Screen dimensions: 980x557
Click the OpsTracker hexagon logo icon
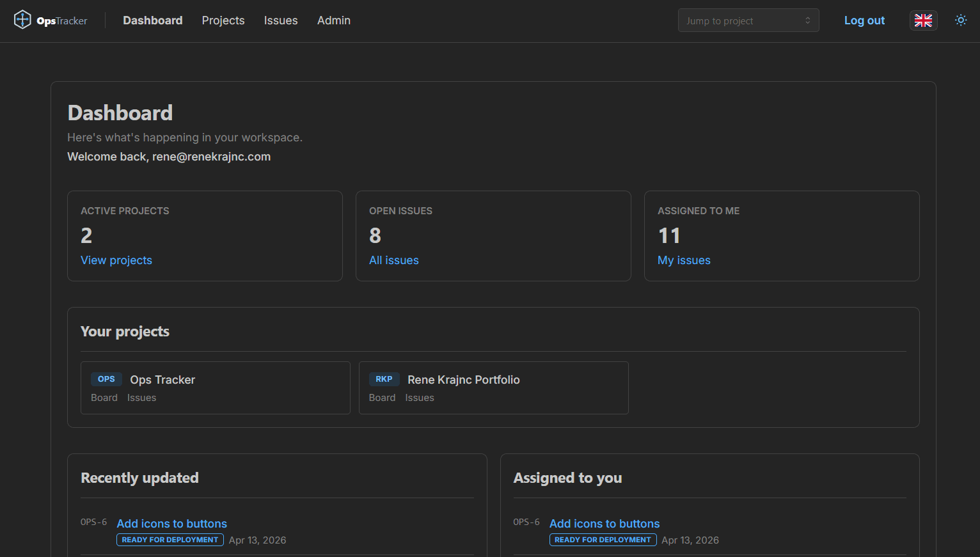point(22,19)
